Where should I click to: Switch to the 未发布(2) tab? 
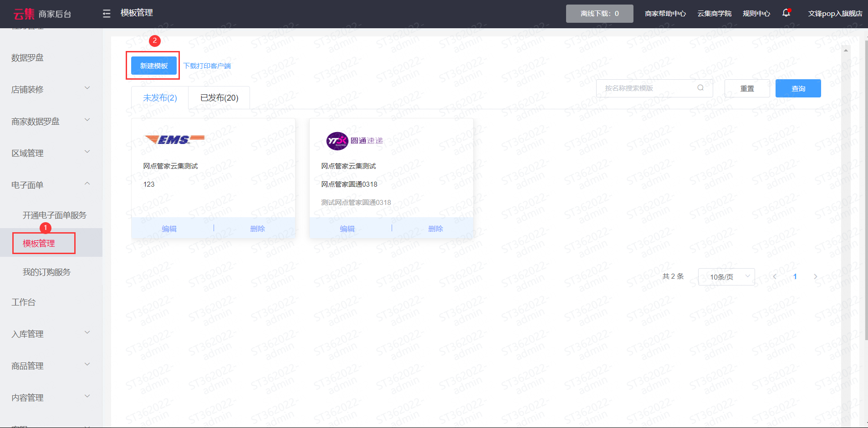coord(160,98)
